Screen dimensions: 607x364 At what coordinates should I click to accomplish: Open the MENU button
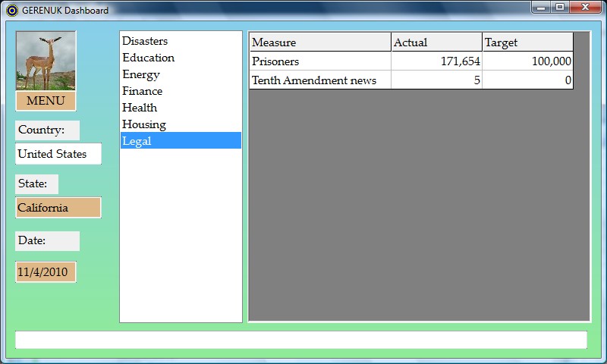(x=46, y=101)
